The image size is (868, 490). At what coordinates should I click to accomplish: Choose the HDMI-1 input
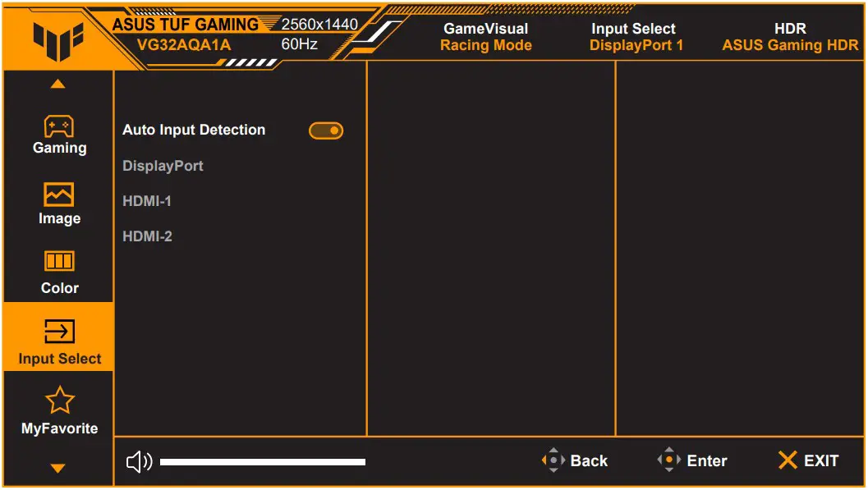click(x=147, y=201)
